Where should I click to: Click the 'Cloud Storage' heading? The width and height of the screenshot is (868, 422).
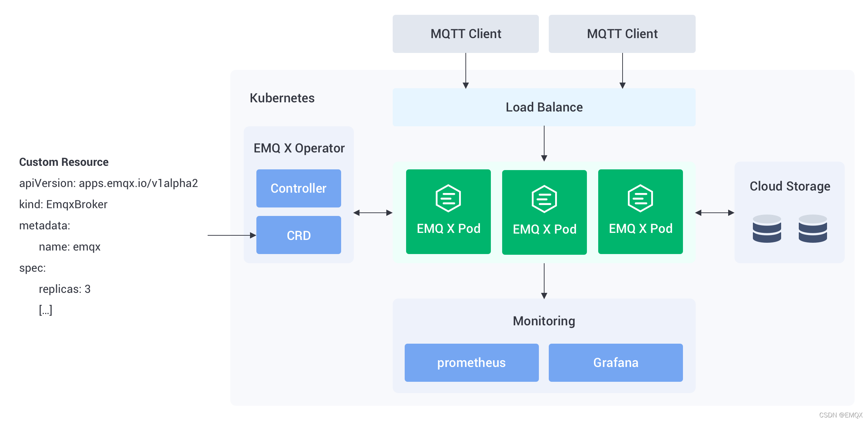(x=790, y=186)
